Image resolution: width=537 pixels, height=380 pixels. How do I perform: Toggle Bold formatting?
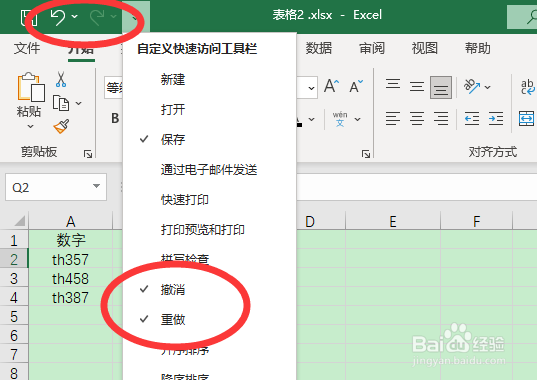pos(115,118)
